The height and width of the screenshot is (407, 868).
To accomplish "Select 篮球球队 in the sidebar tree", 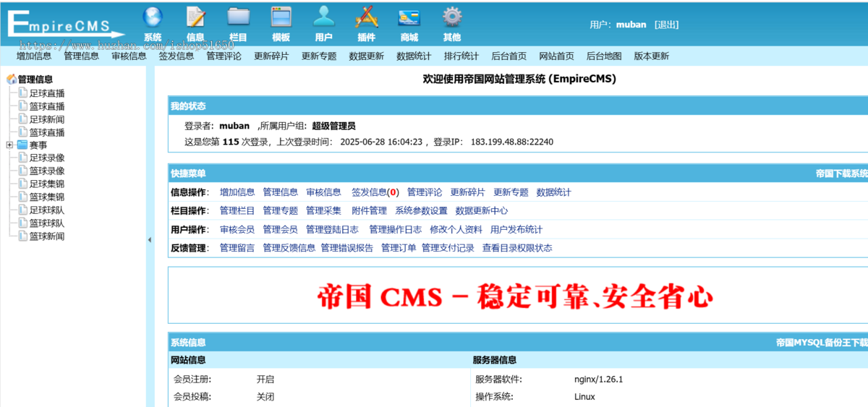I will [47, 223].
